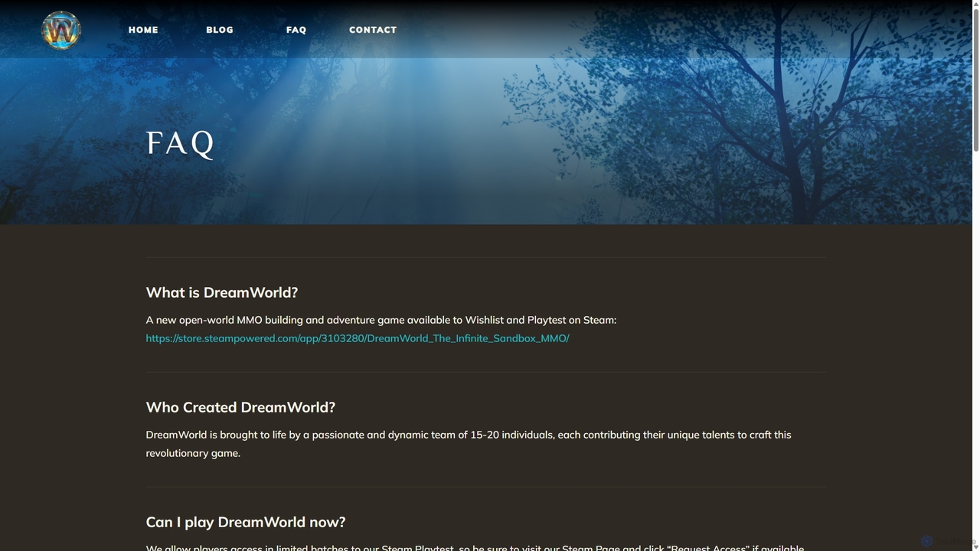Click the heading "Who Created DreamWorld?"
The width and height of the screenshot is (980, 551).
click(240, 407)
